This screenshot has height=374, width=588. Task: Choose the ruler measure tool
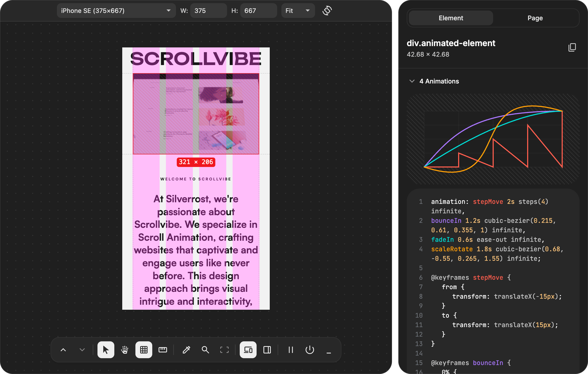point(163,350)
